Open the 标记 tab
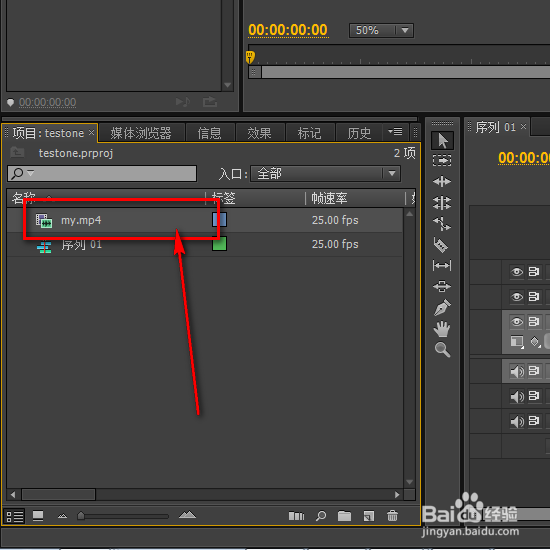The height and width of the screenshot is (550, 550). coord(309,133)
